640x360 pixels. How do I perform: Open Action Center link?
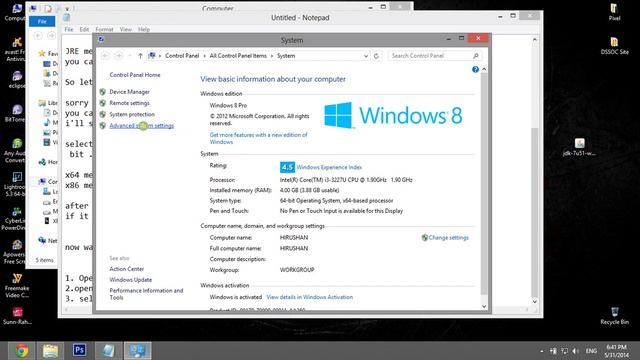(127, 269)
